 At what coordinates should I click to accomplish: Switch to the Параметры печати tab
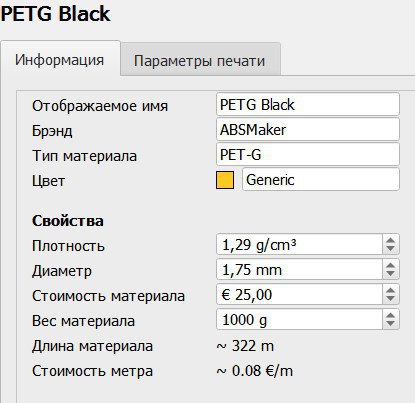[x=200, y=59]
